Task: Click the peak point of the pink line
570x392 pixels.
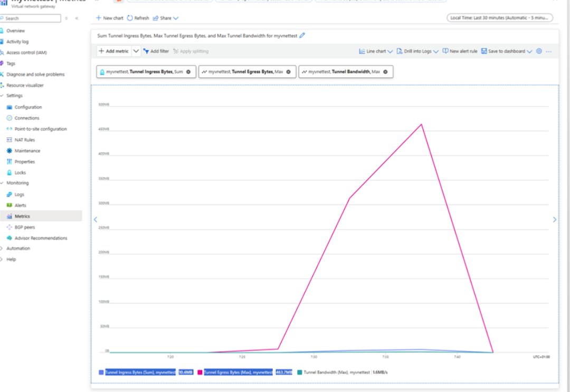Action: click(x=421, y=125)
